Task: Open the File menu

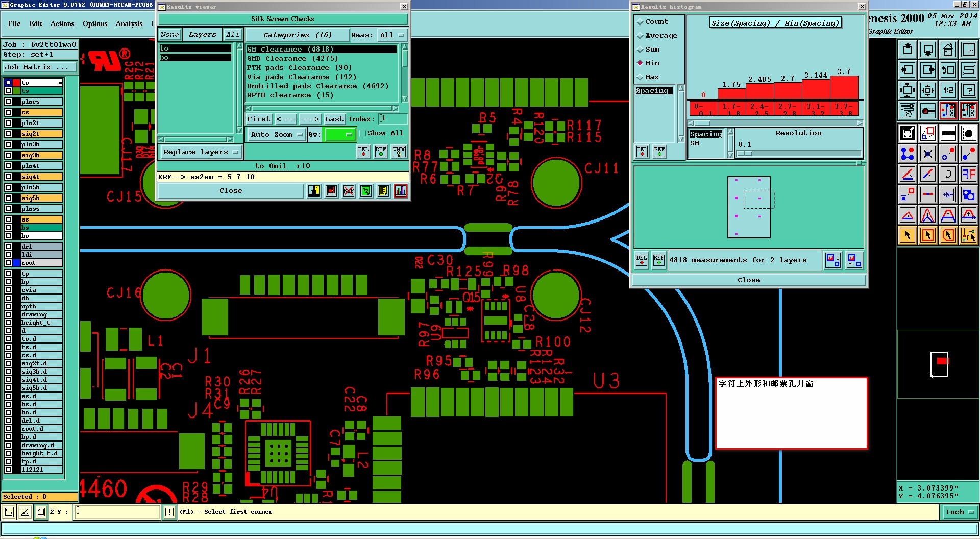Action: 14,24
